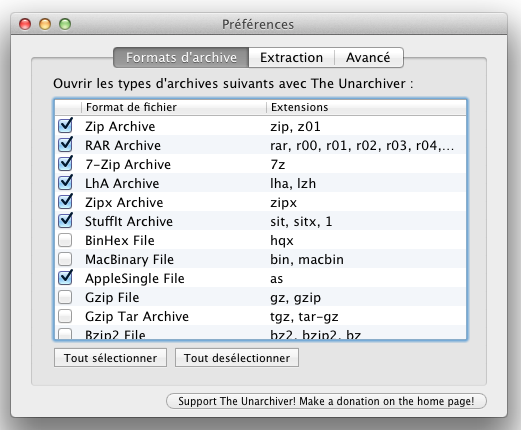Enable the BinHex File checkbox
This screenshot has height=430, width=521.
click(65, 240)
